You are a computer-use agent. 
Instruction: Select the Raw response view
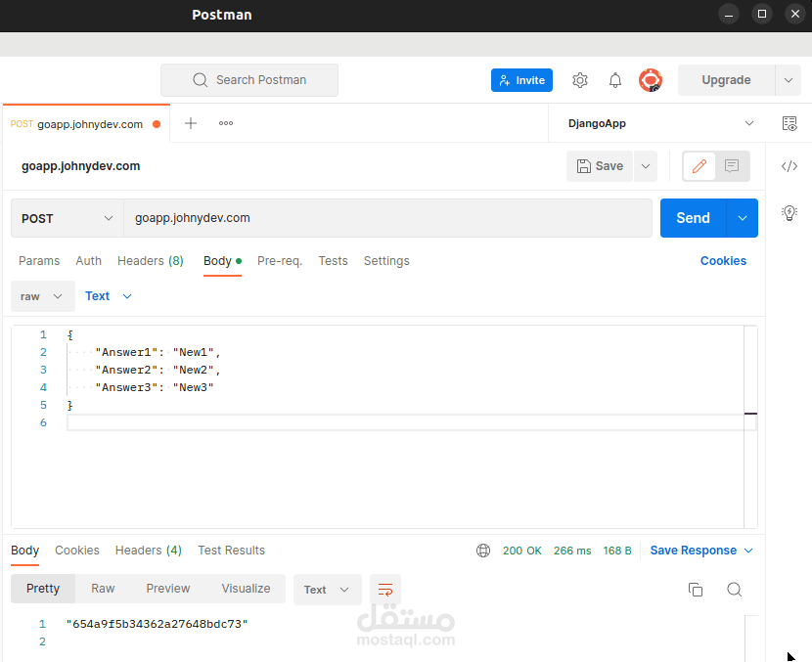103,589
